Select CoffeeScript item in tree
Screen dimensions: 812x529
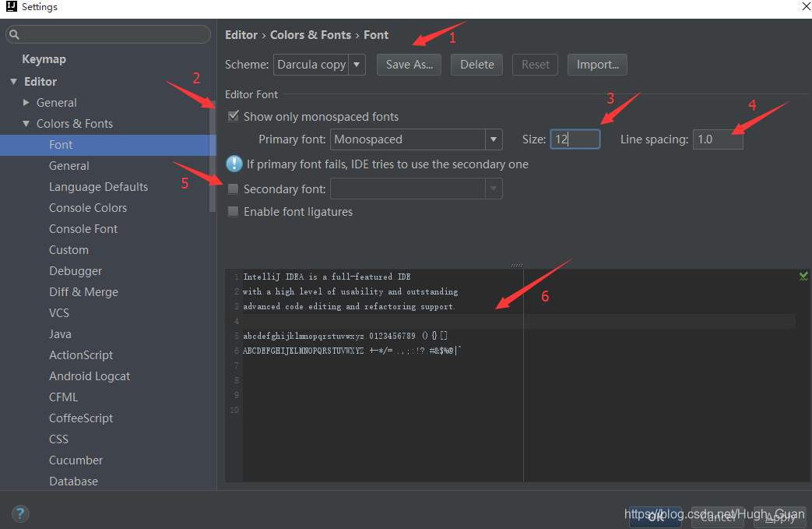coord(81,418)
